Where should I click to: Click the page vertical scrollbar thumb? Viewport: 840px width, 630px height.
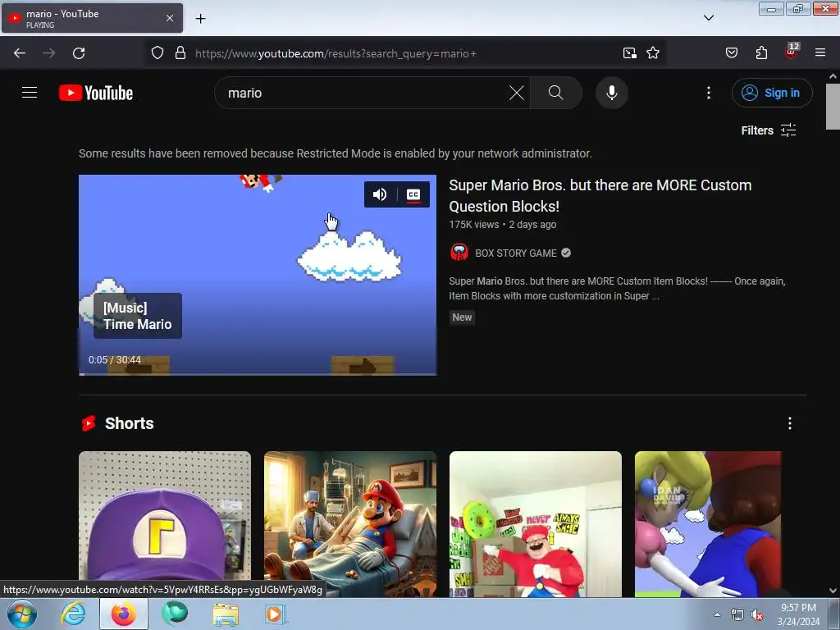coord(833,106)
